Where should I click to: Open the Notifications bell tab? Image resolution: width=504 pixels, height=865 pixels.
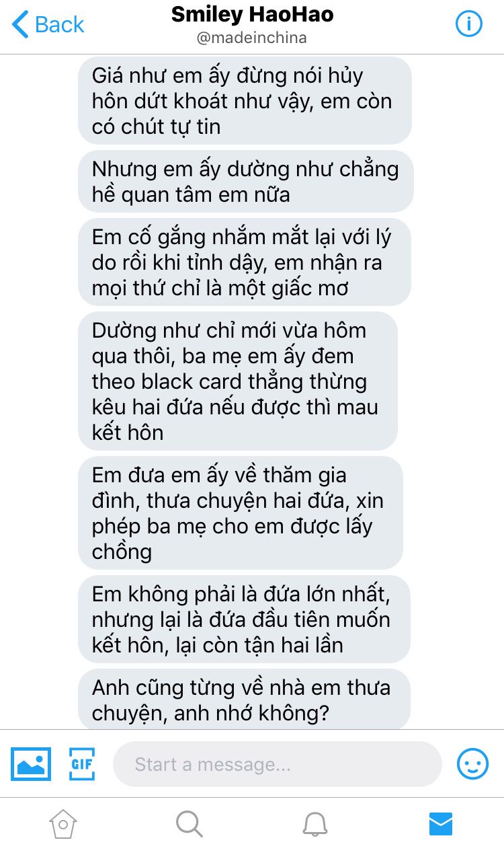point(314,823)
